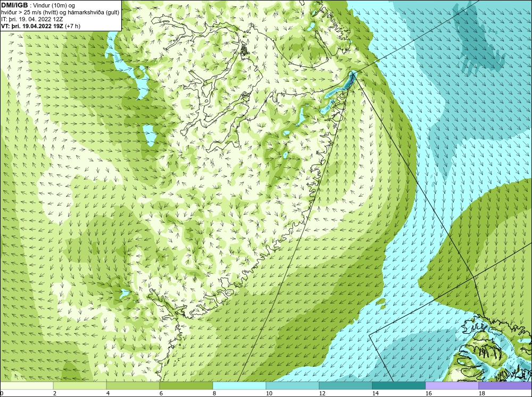Click the legend label '4'
Viewport: 532px width, 397px height.
[108, 393]
